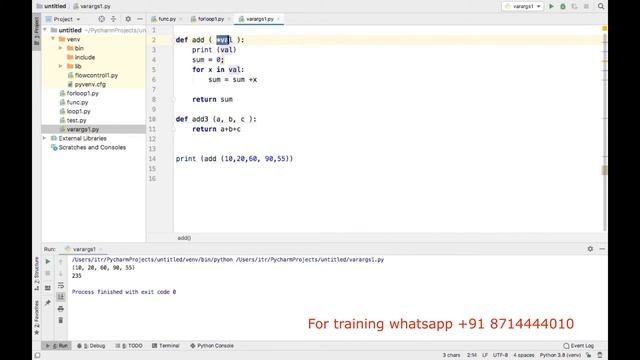The image size is (640, 360).
Task: Toggle the Structure side tool window
Action: pos(37,273)
